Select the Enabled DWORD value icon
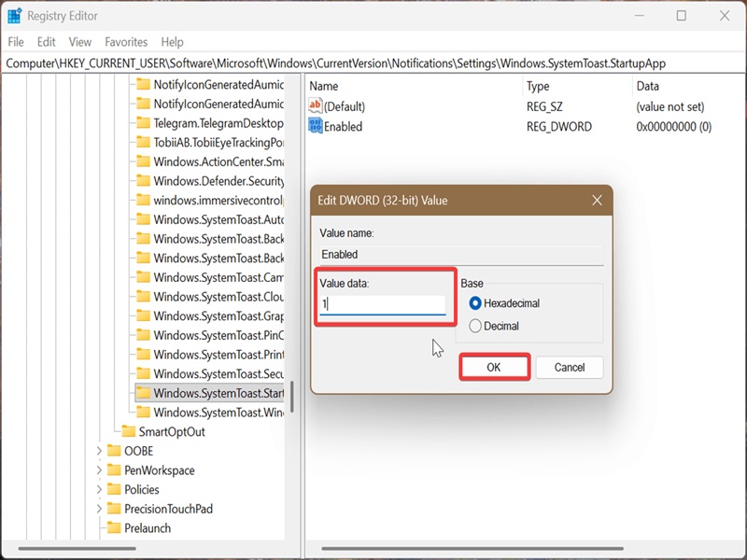747x560 pixels. [315, 126]
